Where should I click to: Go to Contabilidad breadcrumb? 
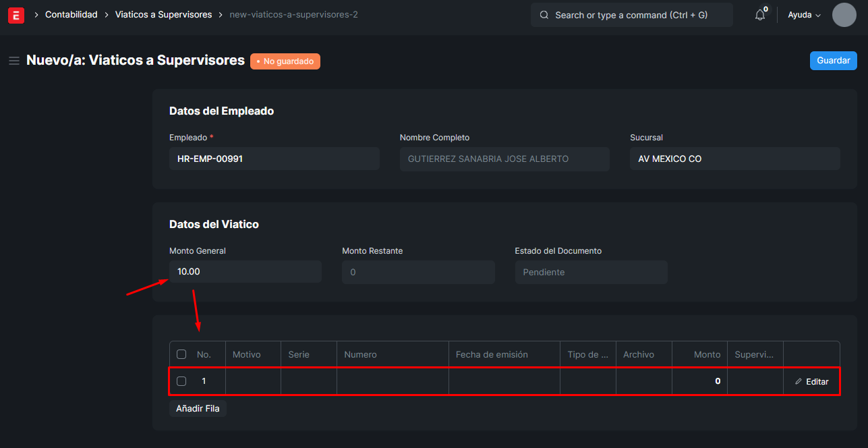[71, 15]
